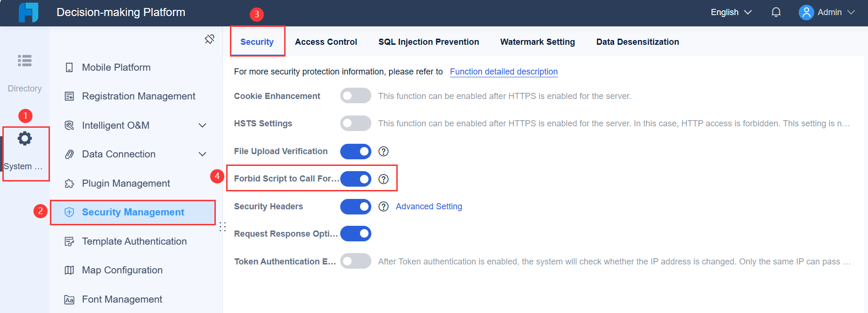This screenshot has width=868, height=313.
Task: Expand the Intelligent O&M menu
Action: click(x=202, y=125)
